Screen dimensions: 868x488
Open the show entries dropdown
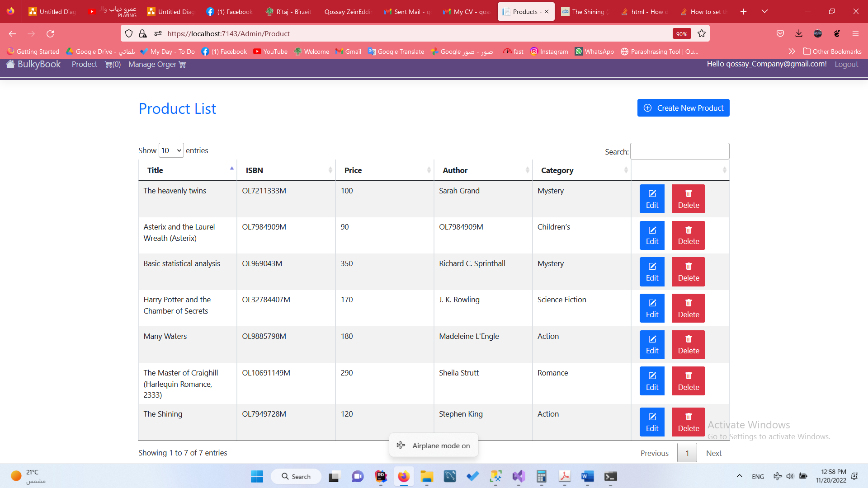pos(171,150)
